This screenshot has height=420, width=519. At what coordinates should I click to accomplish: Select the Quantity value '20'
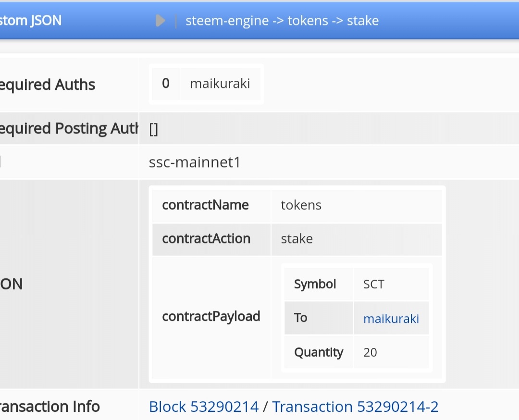pyautogui.click(x=370, y=352)
